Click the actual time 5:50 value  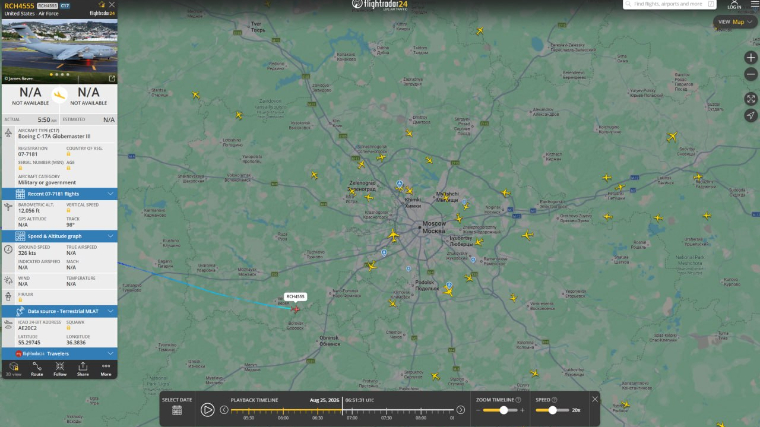point(45,120)
